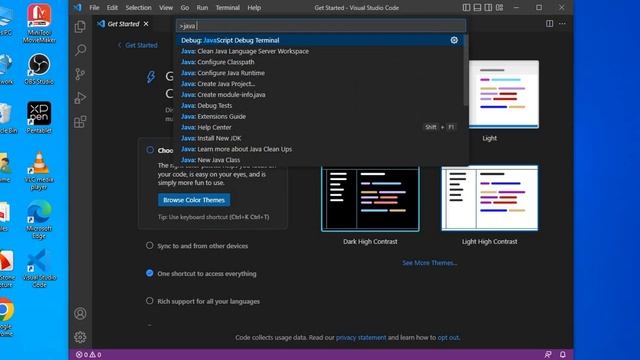Open the Source Control view

pos(80,74)
